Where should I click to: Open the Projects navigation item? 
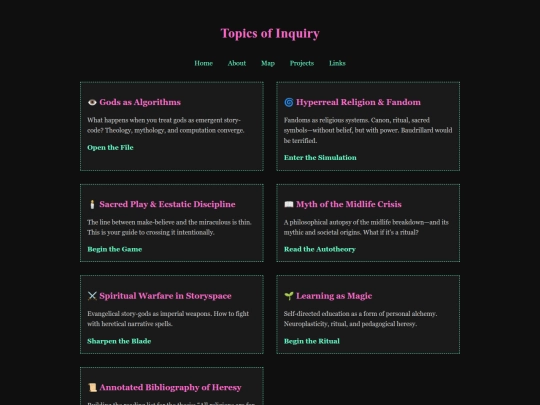point(302,63)
